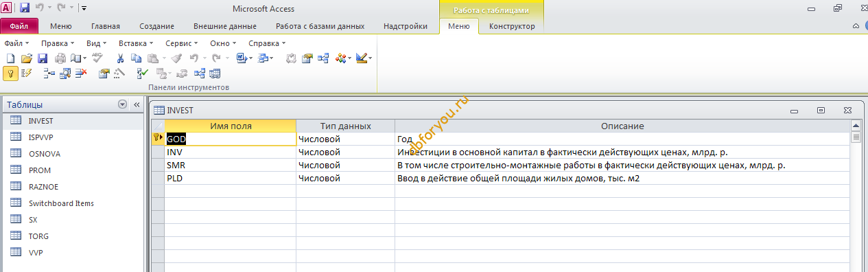Open the Файл dropdown menu

click(x=16, y=43)
